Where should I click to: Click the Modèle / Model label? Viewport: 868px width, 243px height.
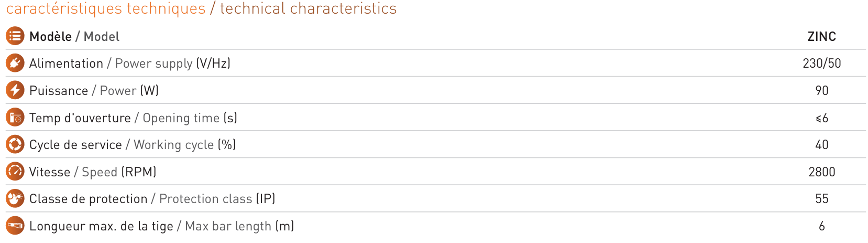tap(74, 37)
